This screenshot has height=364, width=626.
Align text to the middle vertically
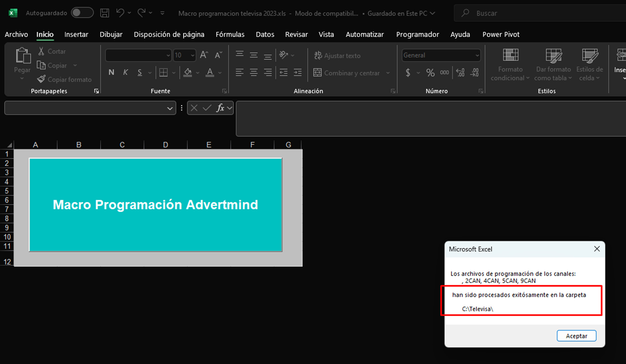point(254,55)
